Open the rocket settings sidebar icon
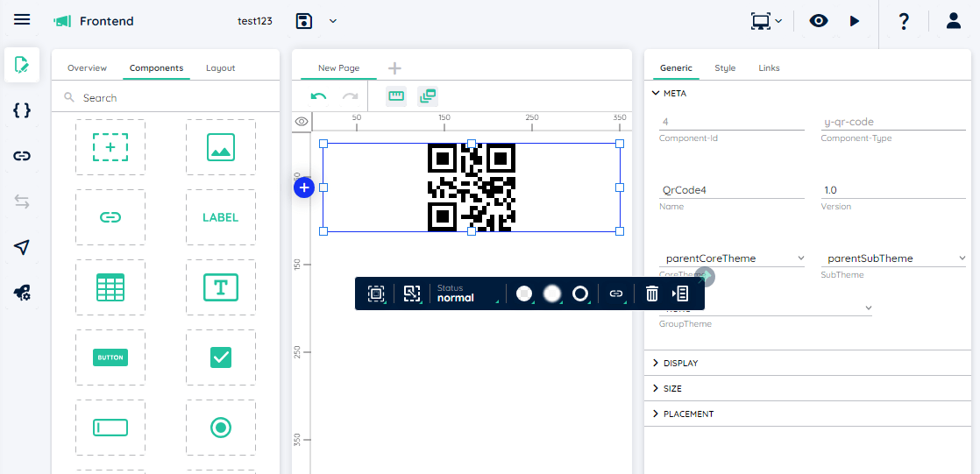The width and height of the screenshot is (980, 474). coord(22,293)
